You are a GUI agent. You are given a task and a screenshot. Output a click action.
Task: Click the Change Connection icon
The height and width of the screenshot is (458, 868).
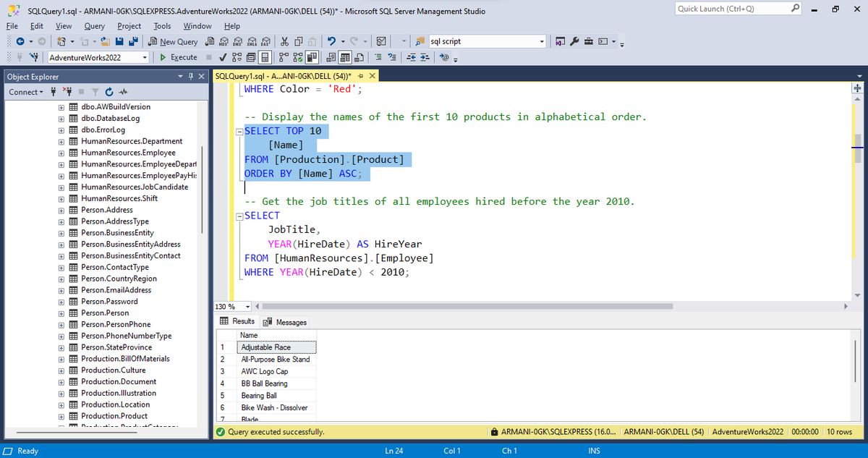click(34, 57)
